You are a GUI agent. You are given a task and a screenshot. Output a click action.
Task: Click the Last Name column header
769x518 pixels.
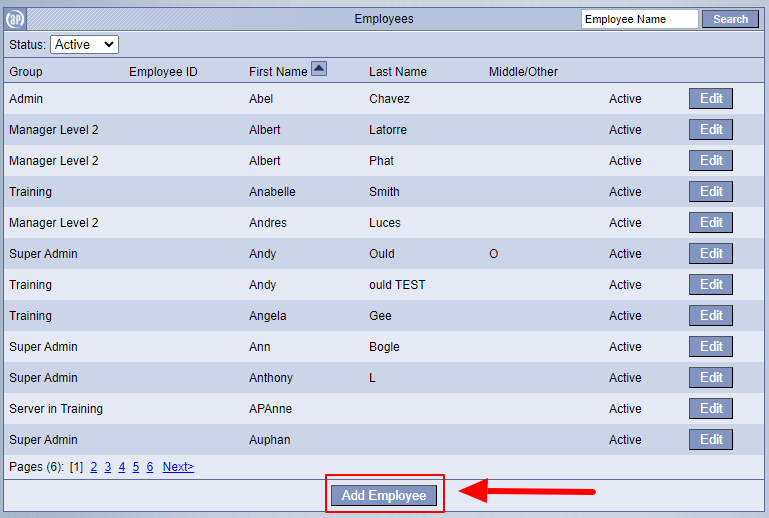coord(398,72)
